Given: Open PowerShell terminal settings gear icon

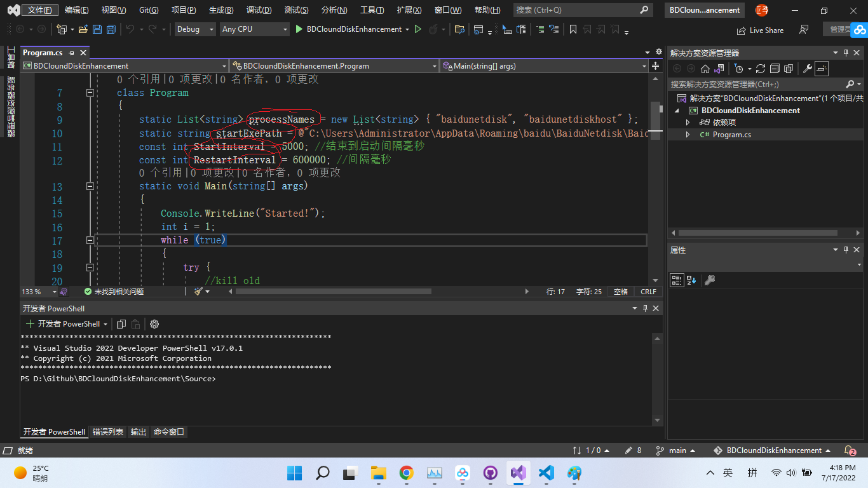Looking at the screenshot, I should [x=154, y=324].
